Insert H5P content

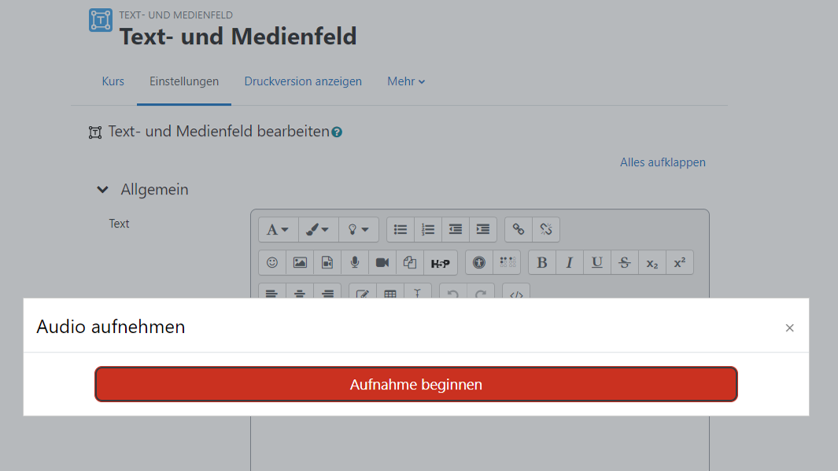pyautogui.click(x=440, y=263)
